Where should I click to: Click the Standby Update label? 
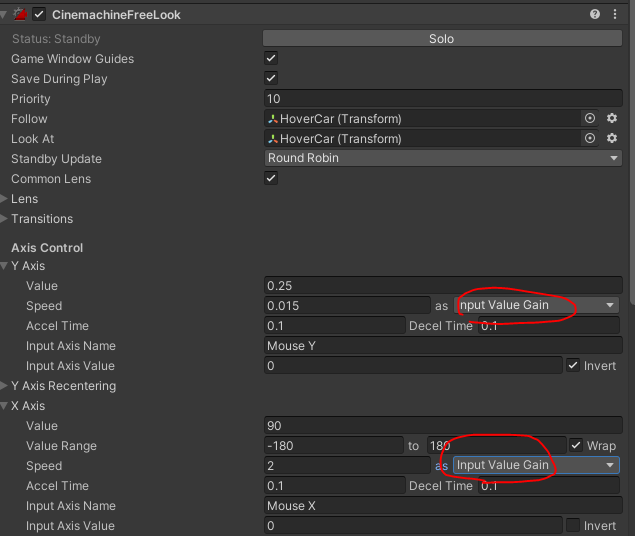(x=56, y=158)
